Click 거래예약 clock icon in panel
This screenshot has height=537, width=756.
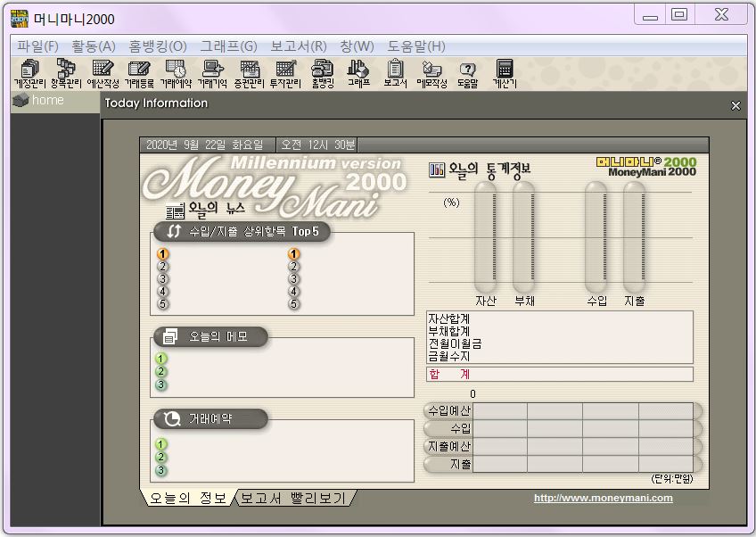[x=172, y=418]
